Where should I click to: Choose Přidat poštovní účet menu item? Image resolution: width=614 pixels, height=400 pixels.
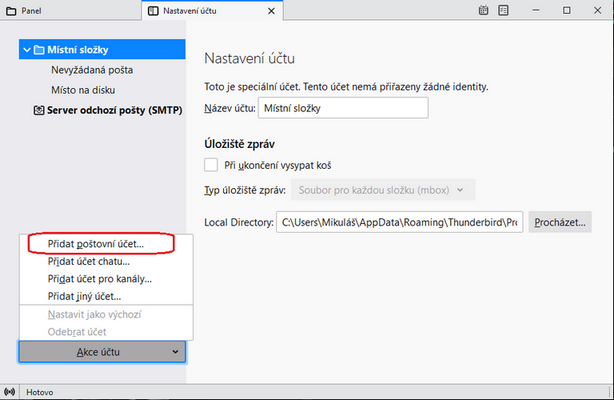pos(96,243)
